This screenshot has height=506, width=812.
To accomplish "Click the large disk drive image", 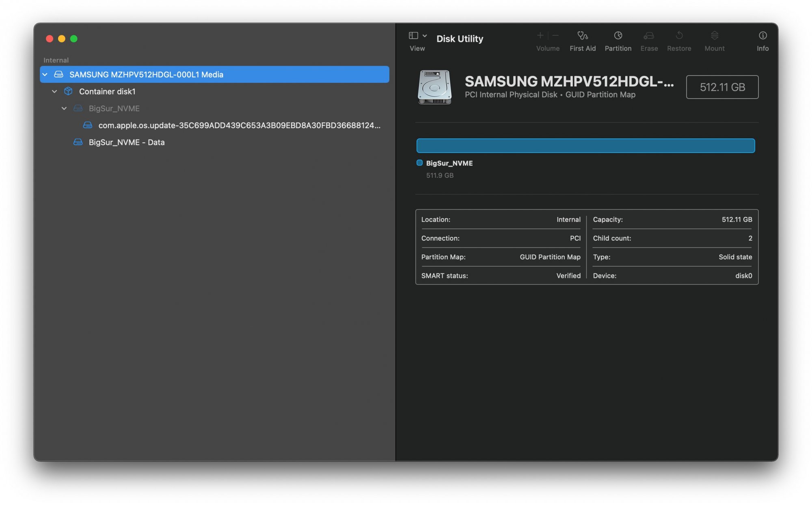I will coord(434,87).
